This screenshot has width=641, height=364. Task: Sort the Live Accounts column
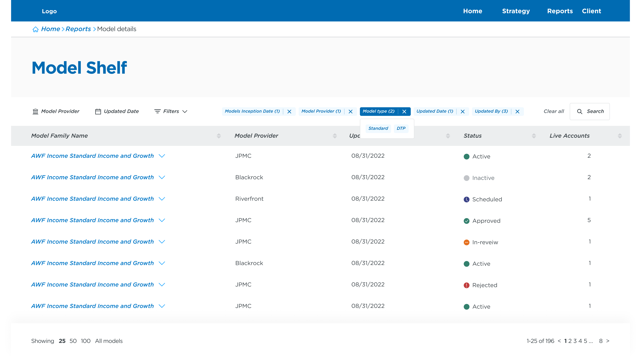pyautogui.click(x=620, y=136)
